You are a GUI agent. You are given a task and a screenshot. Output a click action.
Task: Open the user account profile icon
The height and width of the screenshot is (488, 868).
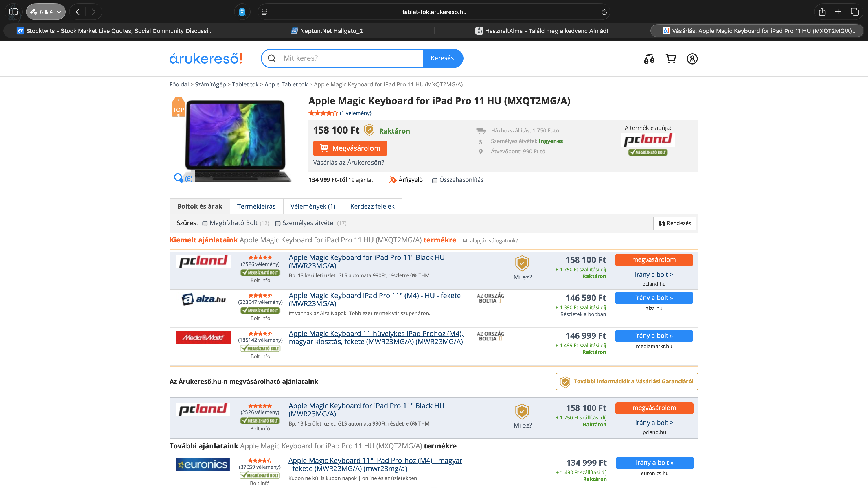coord(692,59)
